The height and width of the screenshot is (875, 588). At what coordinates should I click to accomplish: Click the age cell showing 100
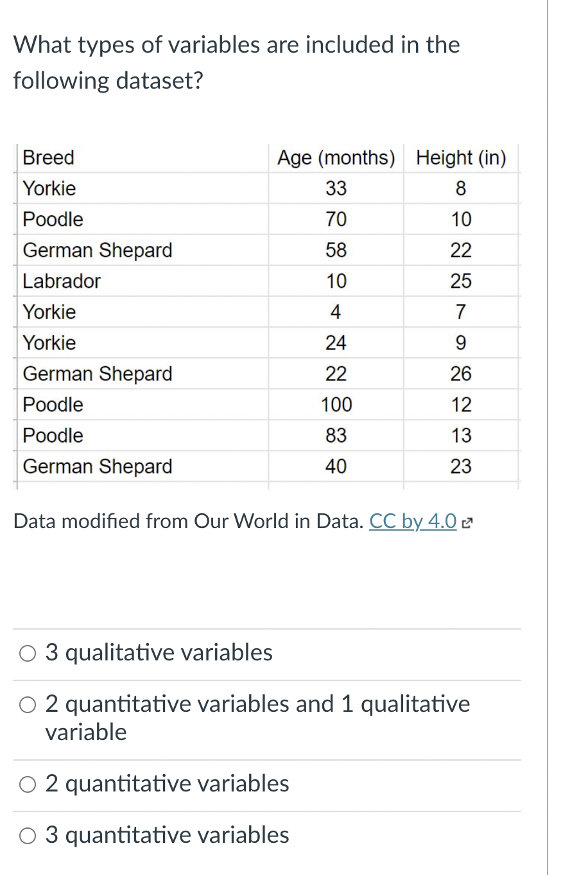click(x=336, y=405)
